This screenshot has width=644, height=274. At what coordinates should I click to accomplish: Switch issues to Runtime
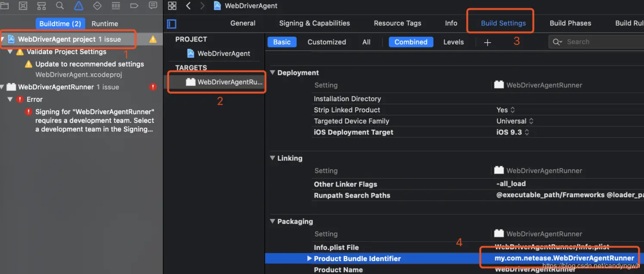point(105,24)
